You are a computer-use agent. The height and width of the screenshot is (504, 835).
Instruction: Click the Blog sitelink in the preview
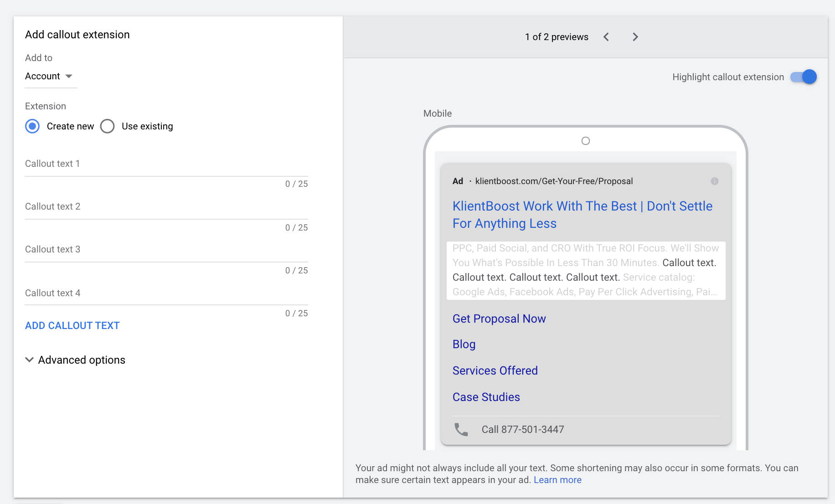pyautogui.click(x=464, y=344)
